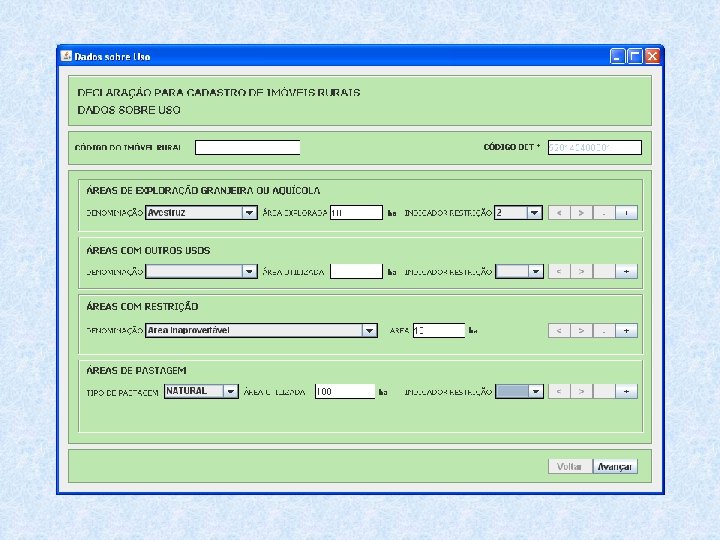Click Área Utilizada field in Outros Usos
Image resolution: width=720 pixels, height=540 pixels.
[356, 271]
